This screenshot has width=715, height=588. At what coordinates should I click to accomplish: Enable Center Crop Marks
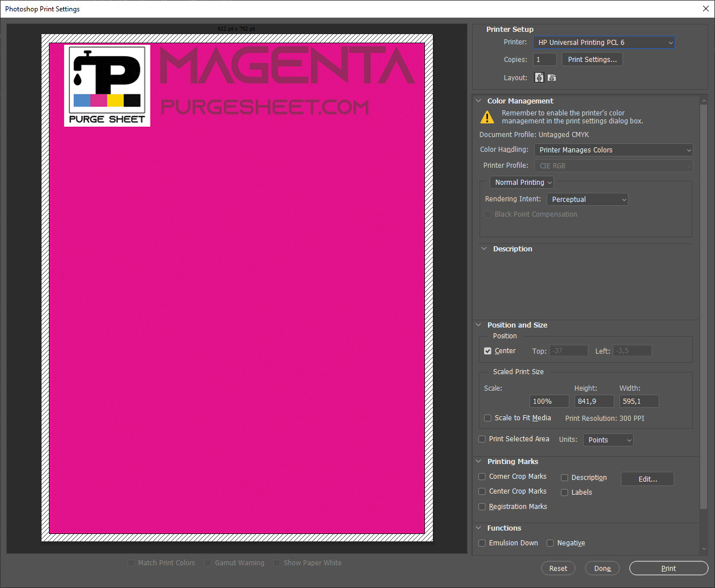tap(482, 491)
